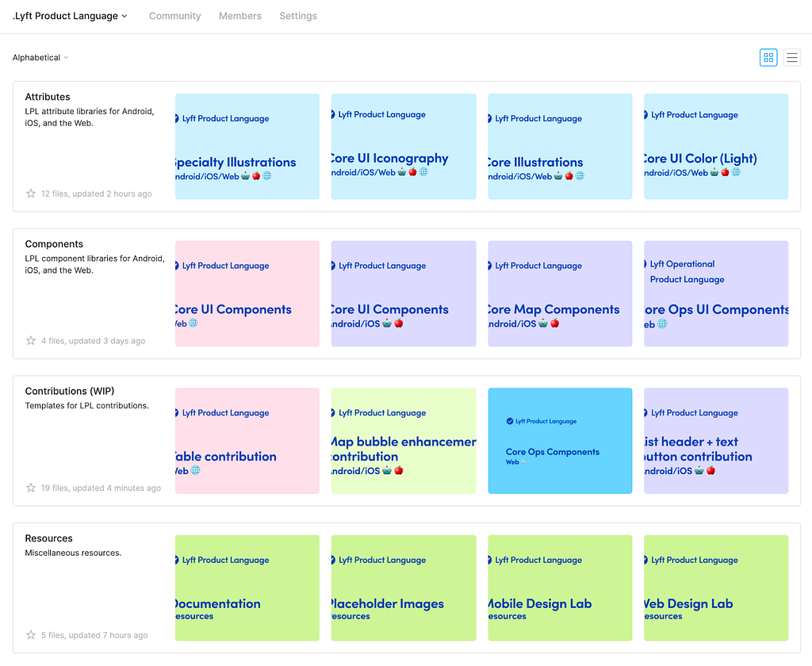Open the Specialty Illustrations file

(247, 147)
